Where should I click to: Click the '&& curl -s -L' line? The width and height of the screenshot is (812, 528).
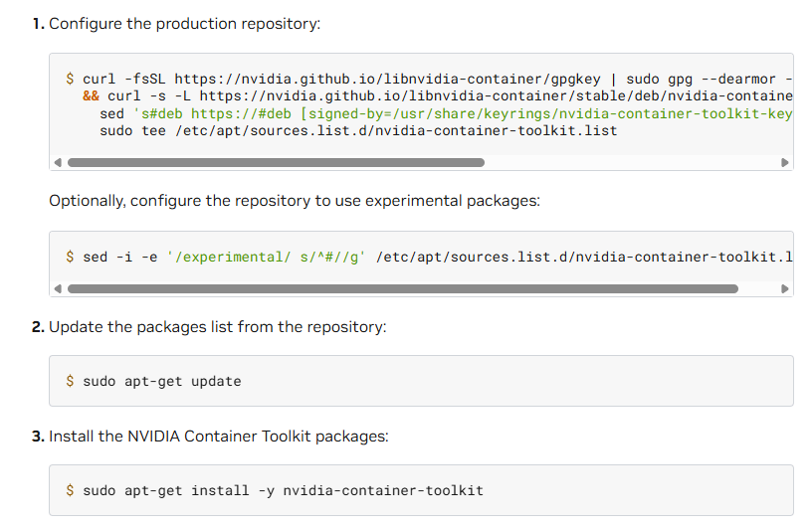[438, 96]
